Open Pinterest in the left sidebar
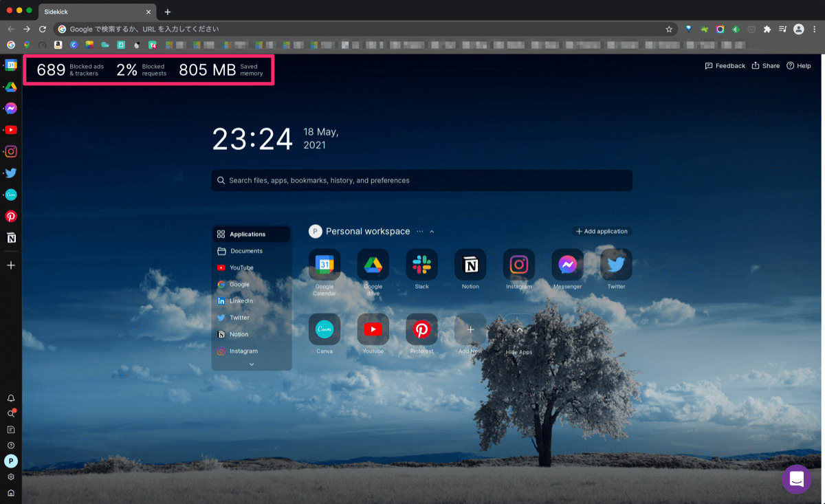Screen dimensions: 825x504 click(11, 216)
